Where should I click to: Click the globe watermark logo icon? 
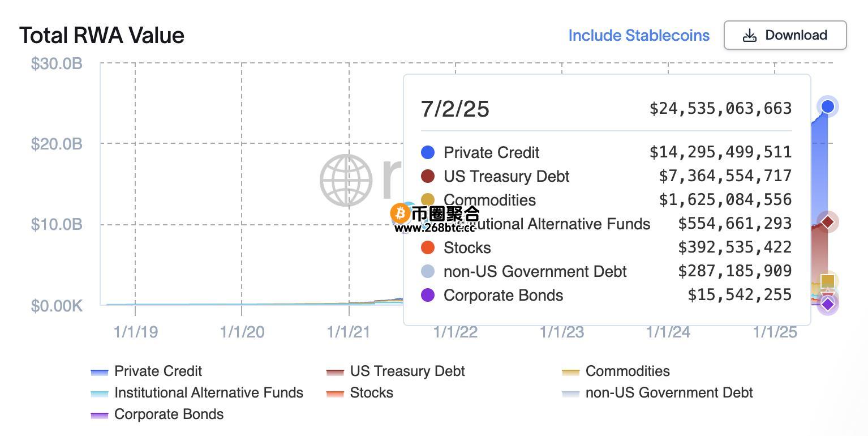(346, 180)
